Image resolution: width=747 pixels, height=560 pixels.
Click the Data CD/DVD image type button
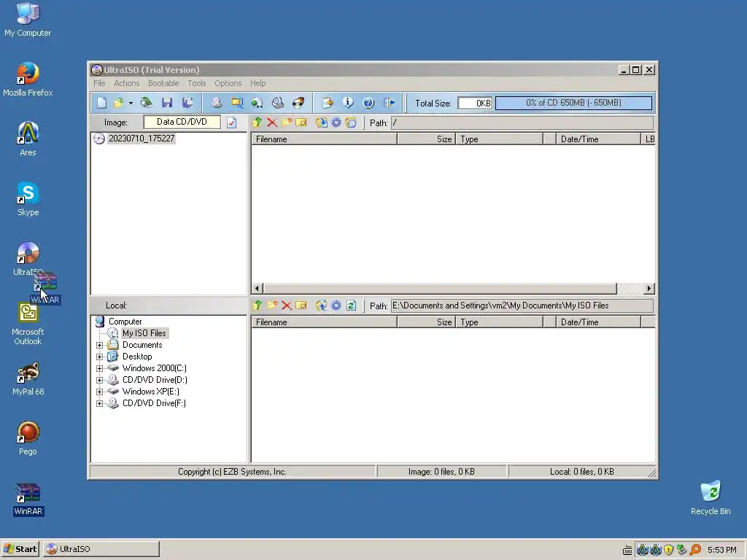(x=182, y=122)
